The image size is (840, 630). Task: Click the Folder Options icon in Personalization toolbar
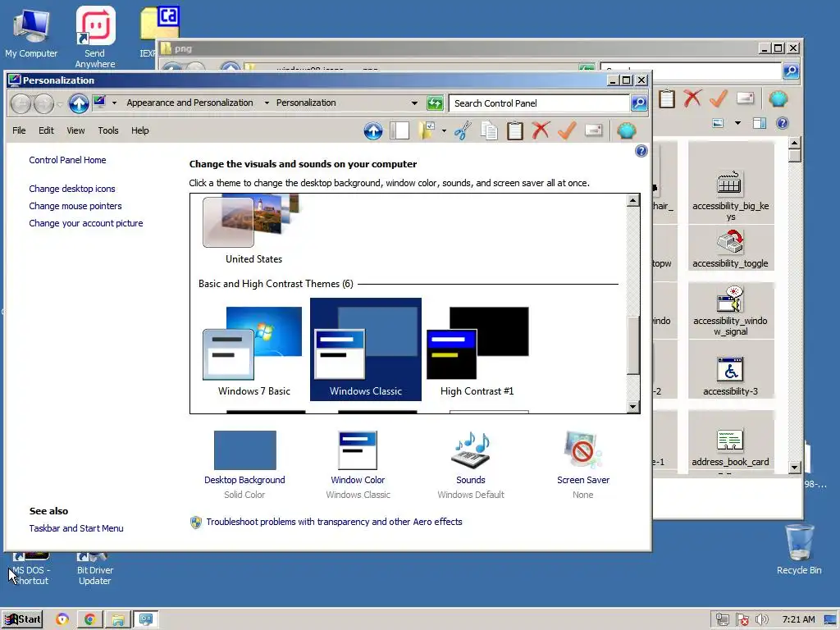pyautogui.click(x=427, y=130)
